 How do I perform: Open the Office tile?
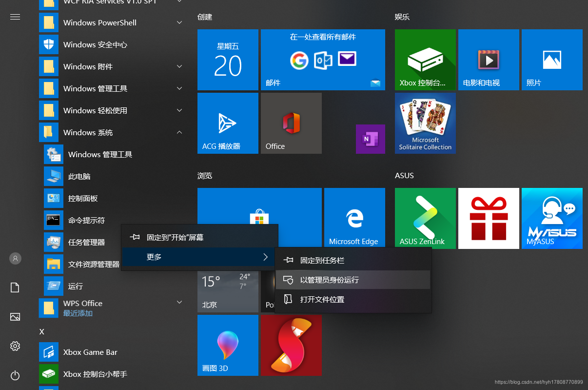[291, 123]
